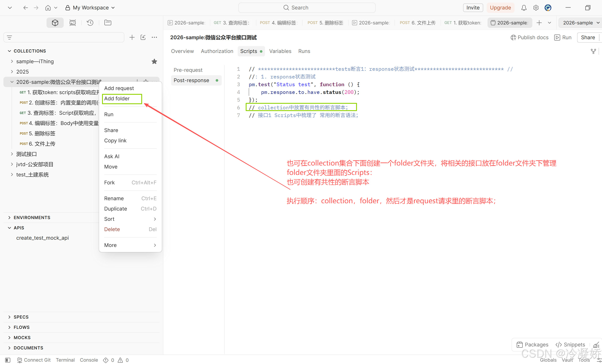Expand the DOCUMENTS section
The height and width of the screenshot is (364, 602).
click(x=9, y=348)
